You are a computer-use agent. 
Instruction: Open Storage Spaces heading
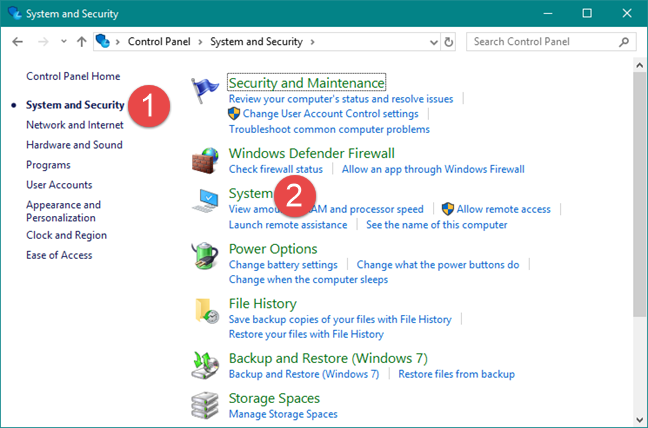click(274, 398)
